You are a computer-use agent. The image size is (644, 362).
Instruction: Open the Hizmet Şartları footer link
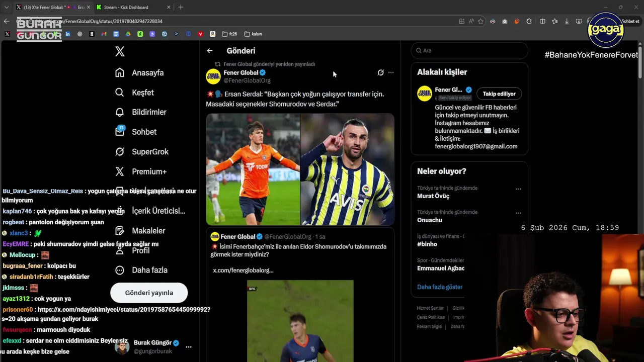[x=431, y=308]
